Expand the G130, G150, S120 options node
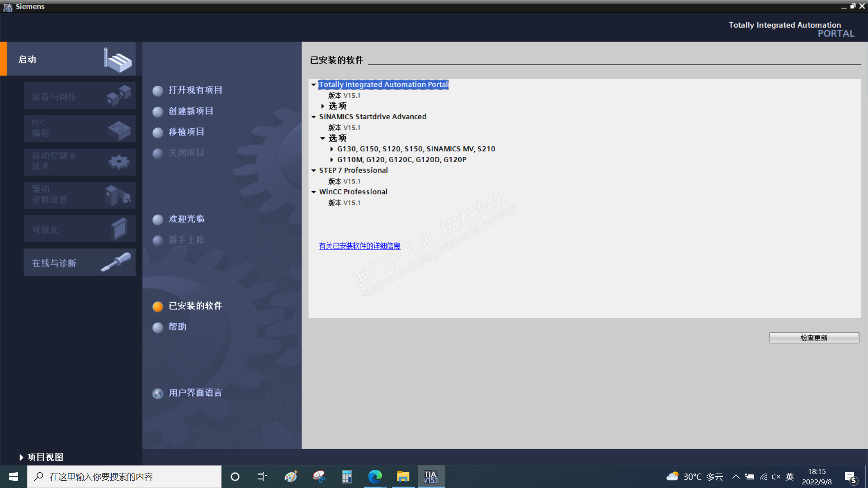The image size is (868, 488). (x=331, y=149)
